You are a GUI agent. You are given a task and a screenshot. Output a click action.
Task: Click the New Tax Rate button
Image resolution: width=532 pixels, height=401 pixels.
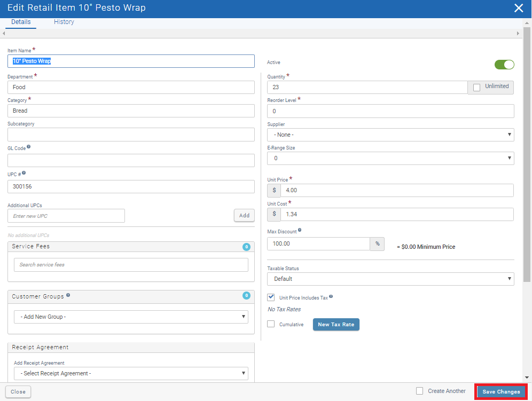pos(336,324)
